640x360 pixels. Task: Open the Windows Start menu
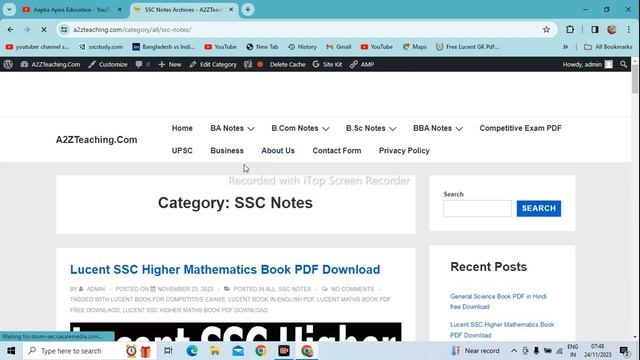pos(11,351)
